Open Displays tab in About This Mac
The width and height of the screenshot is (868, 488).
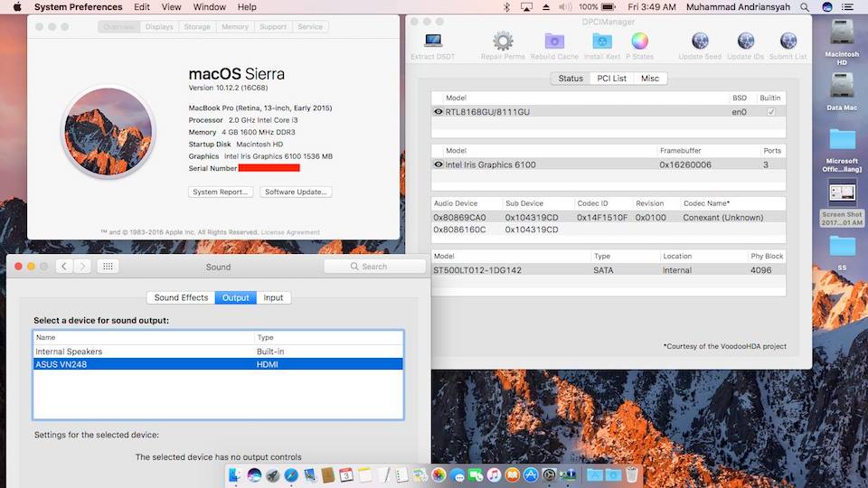(x=159, y=26)
